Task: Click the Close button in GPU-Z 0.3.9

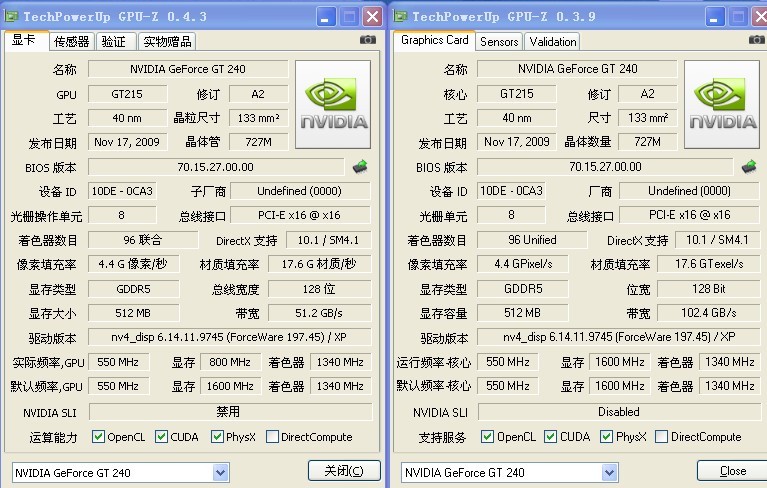Action: tap(732, 471)
